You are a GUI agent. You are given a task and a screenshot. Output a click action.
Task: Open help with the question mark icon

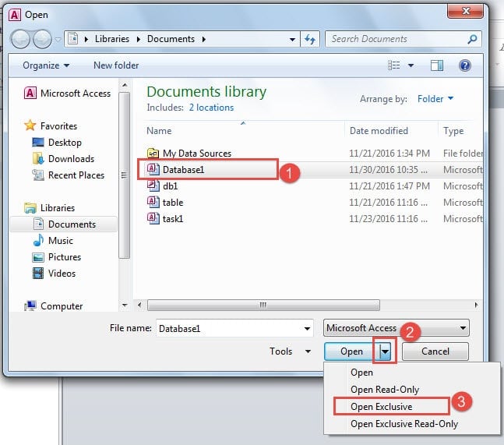(465, 65)
